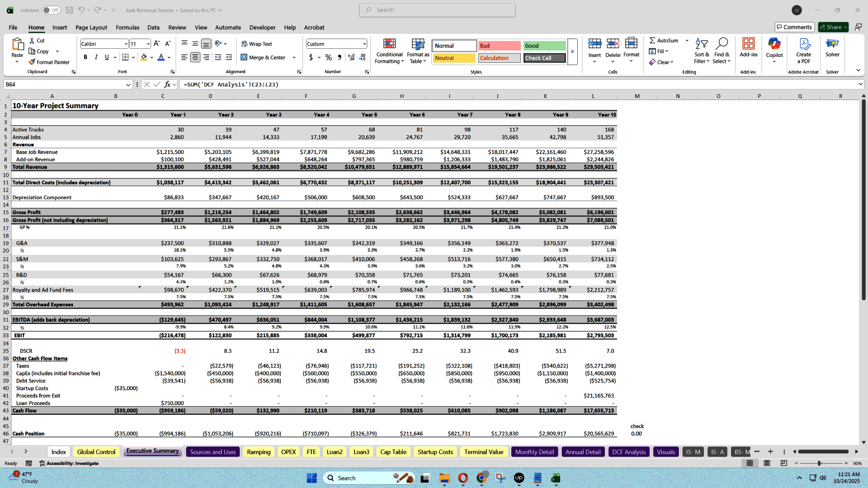This screenshot has width=868, height=488.
Task: Toggle bold formatting
Action: pos(85,57)
